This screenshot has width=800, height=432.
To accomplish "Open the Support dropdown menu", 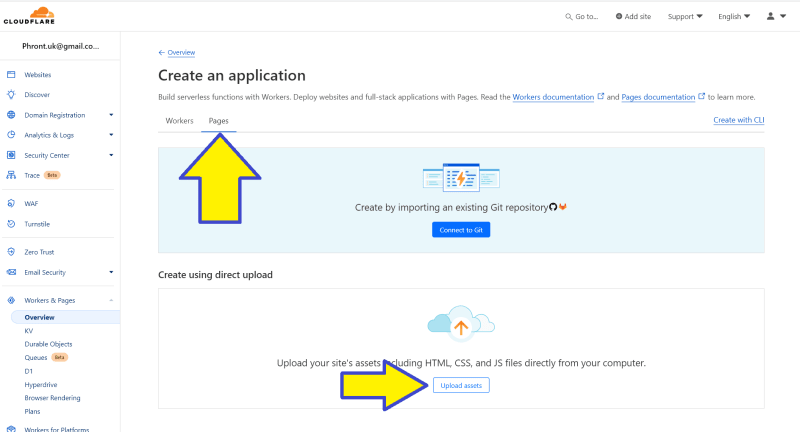I will pos(685,16).
